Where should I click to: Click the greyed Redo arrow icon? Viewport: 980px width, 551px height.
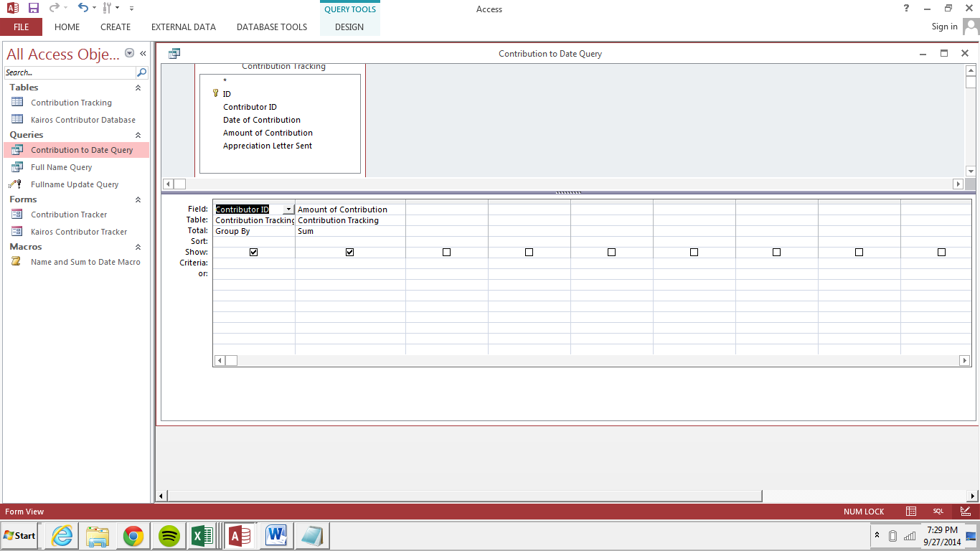(x=54, y=9)
